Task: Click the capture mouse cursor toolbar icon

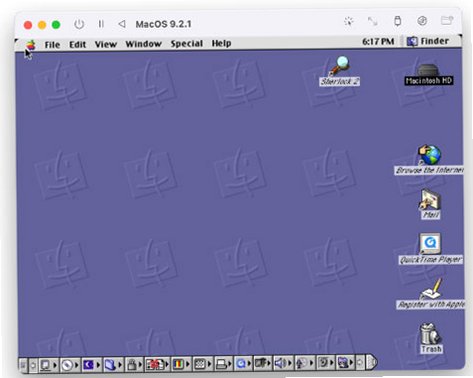Action: pos(349,22)
